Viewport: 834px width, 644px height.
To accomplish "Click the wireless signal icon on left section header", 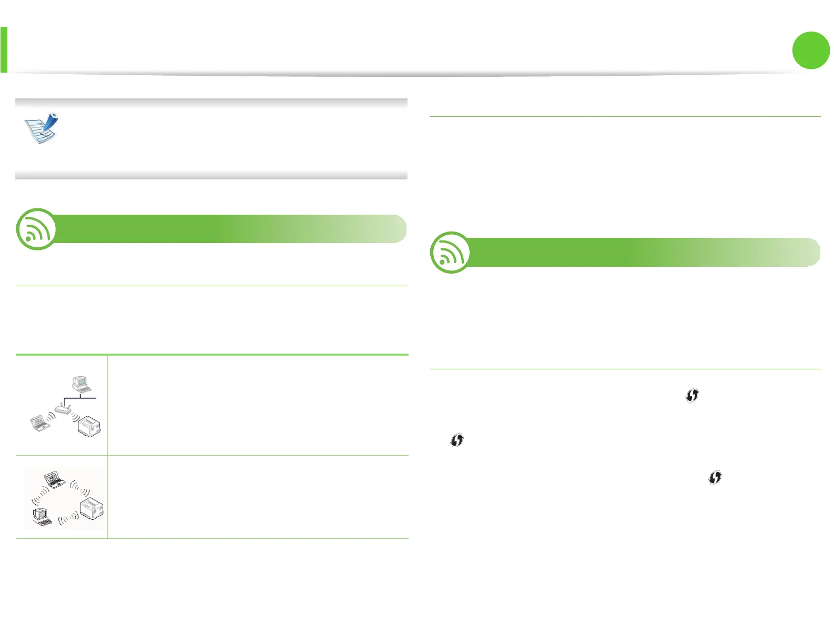I will (36, 229).
